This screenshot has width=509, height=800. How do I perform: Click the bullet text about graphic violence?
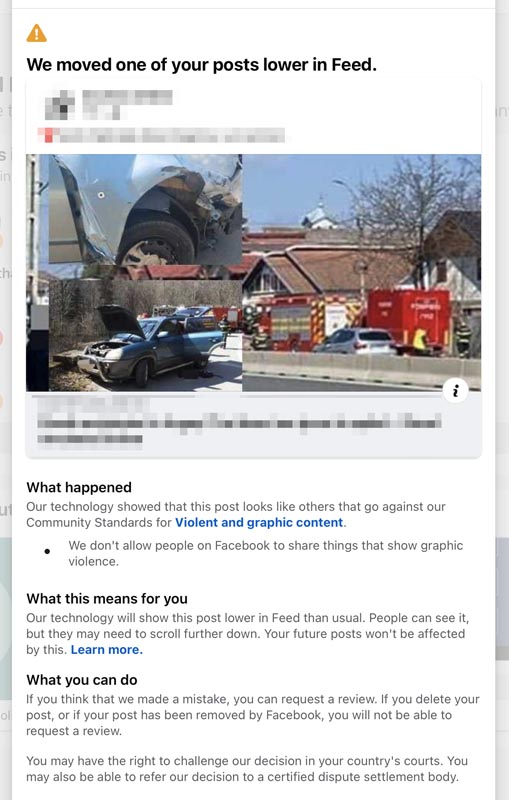point(266,553)
